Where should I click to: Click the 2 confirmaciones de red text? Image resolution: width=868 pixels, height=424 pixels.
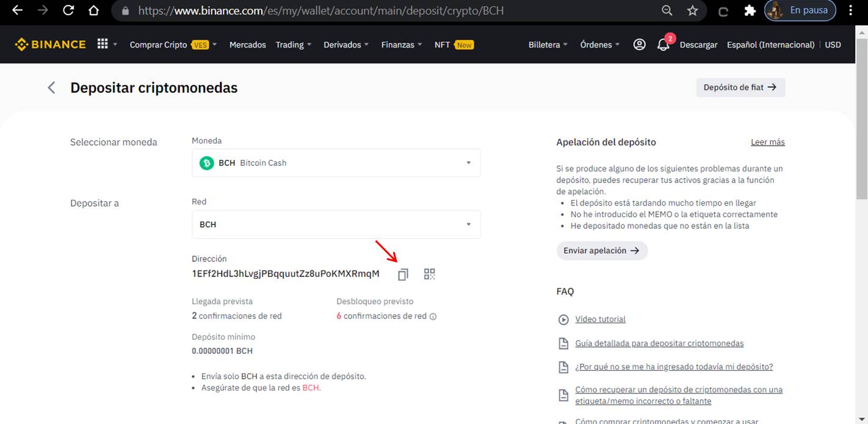tap(237, 316)
